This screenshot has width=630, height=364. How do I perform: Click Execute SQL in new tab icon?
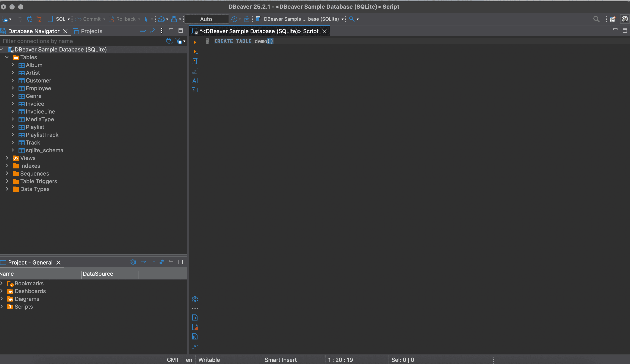[x=195, y=52]
